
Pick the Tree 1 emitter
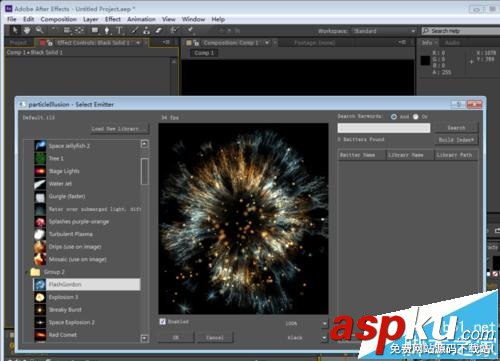point(87,158)
